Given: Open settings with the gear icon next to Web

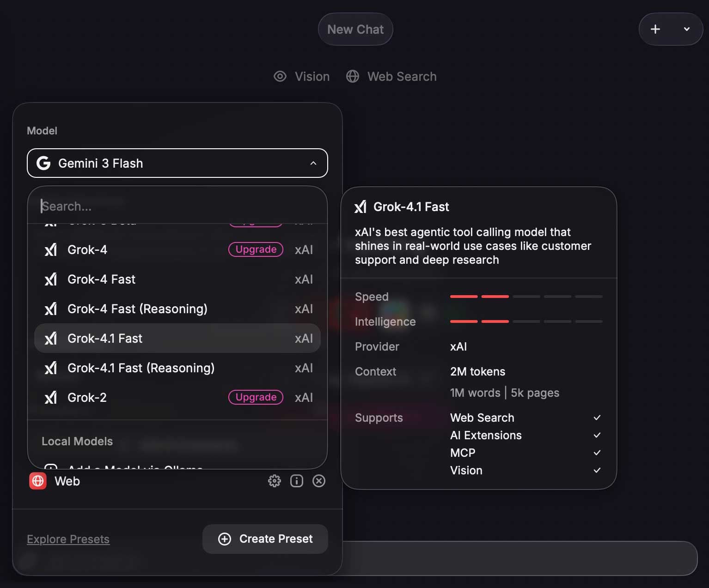Looking at the screenshot, I should tap(274, 481).
